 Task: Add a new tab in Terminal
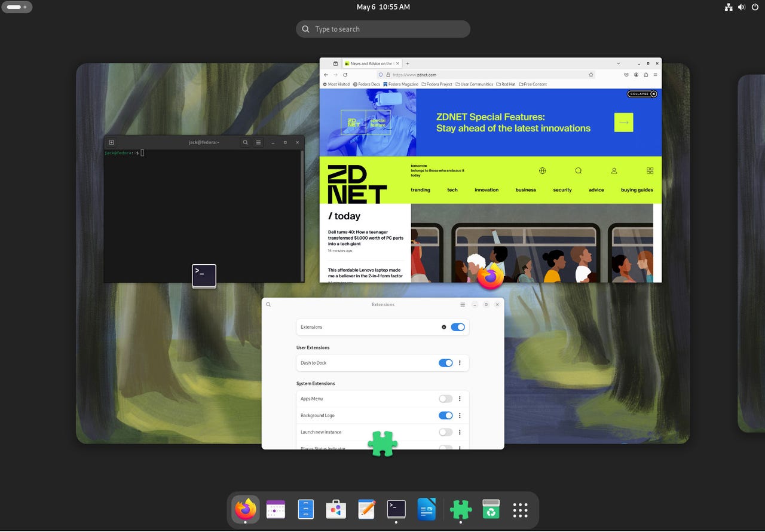pyautogui.click(x=111, y=142)
